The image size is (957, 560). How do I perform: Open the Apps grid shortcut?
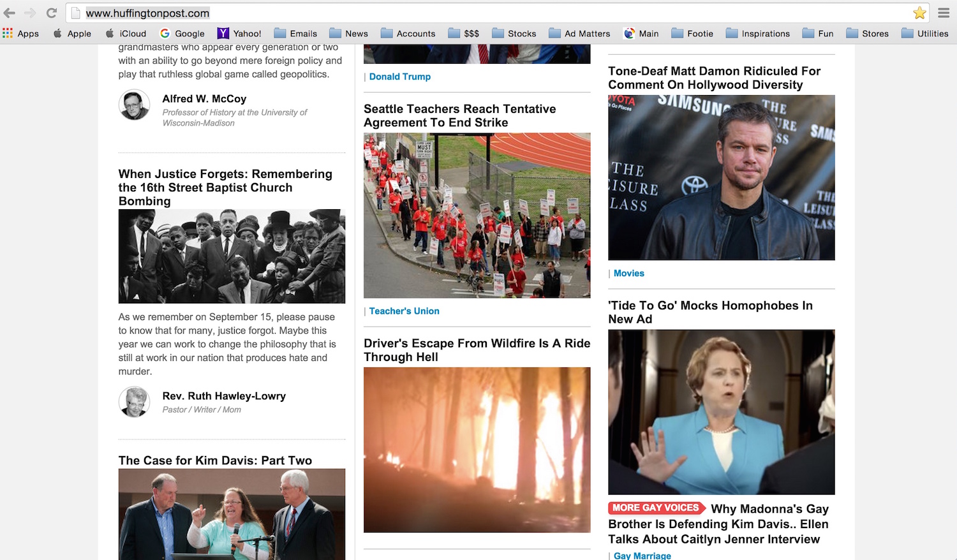coord(21,33)
